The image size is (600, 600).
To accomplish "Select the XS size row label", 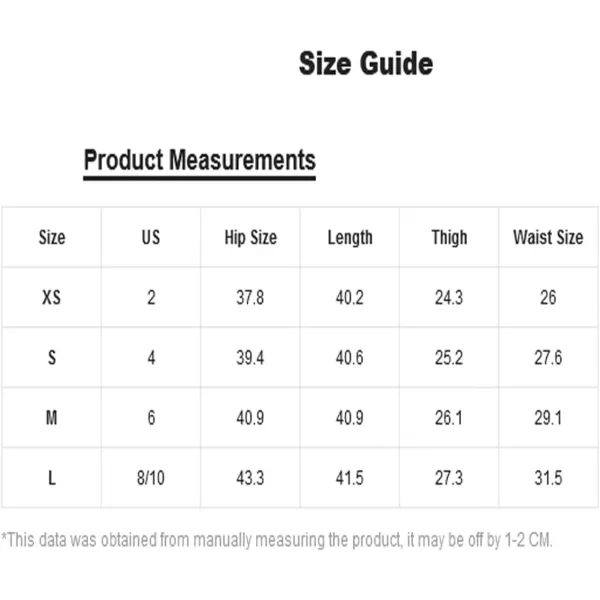I will (x=52, y=298).
